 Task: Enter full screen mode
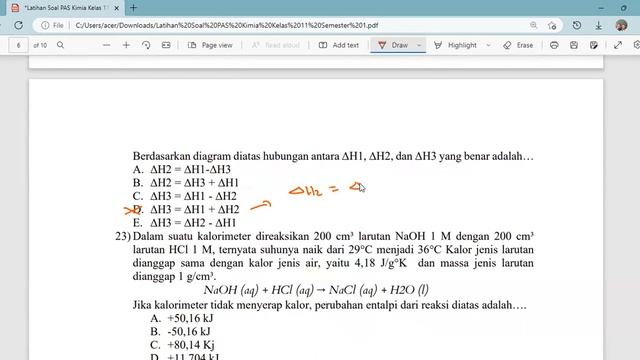(618, 45)
